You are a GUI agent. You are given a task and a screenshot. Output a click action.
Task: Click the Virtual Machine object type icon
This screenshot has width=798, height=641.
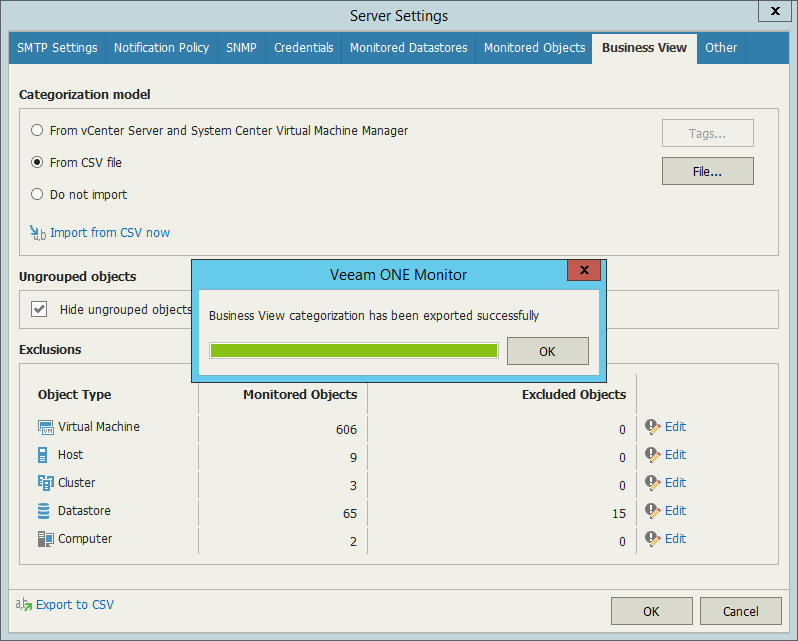(x=45, y=427)
